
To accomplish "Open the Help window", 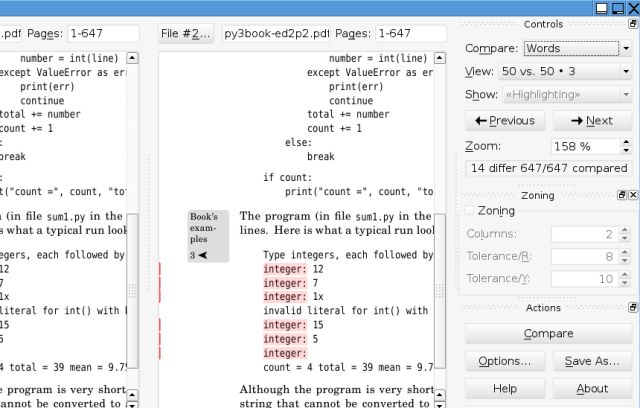I will pyautogui.click(x=505, y=389).
